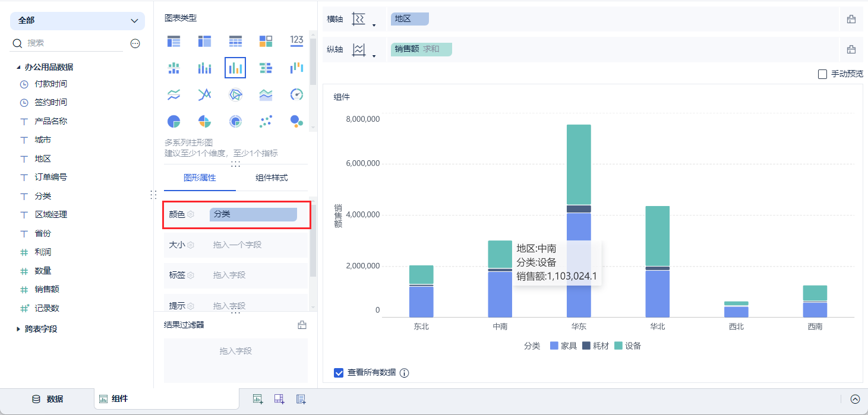The image size is (868, 415).
Task: Open the 横轴 axis type dropdown arrow
Action: pyautogui.click(x=374, y=26)
